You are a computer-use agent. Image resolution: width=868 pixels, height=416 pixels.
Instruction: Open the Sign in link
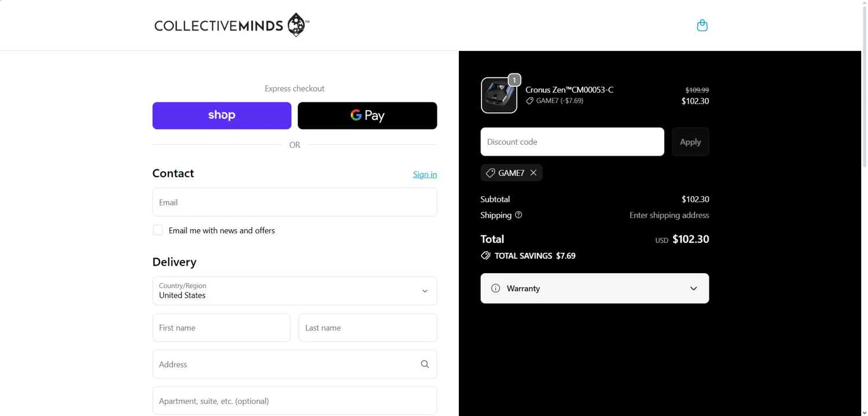[x=425, y=174]
